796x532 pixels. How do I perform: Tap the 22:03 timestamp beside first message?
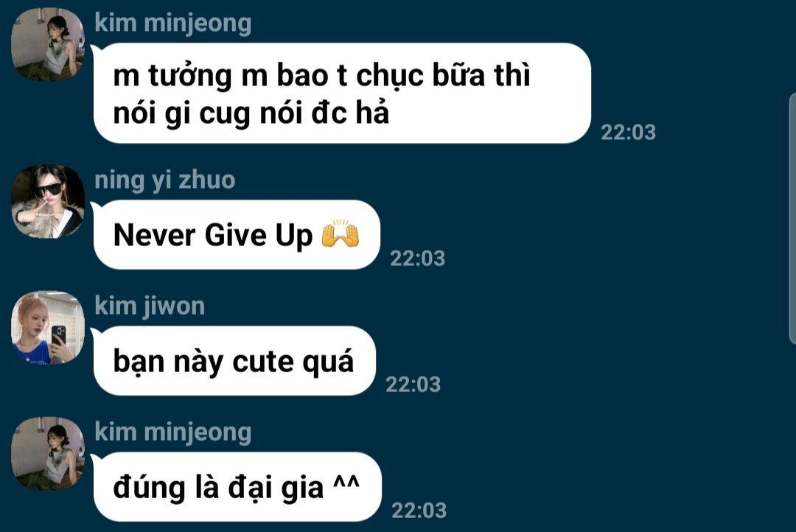[629, 133]
